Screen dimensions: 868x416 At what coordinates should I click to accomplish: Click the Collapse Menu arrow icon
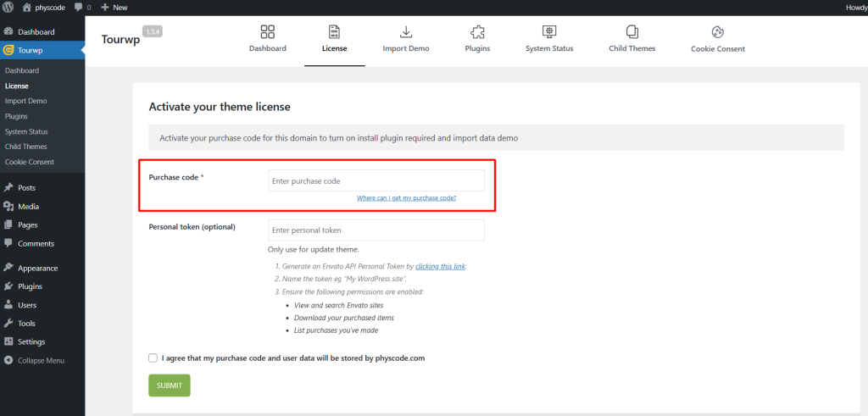(x=8, y=361)
